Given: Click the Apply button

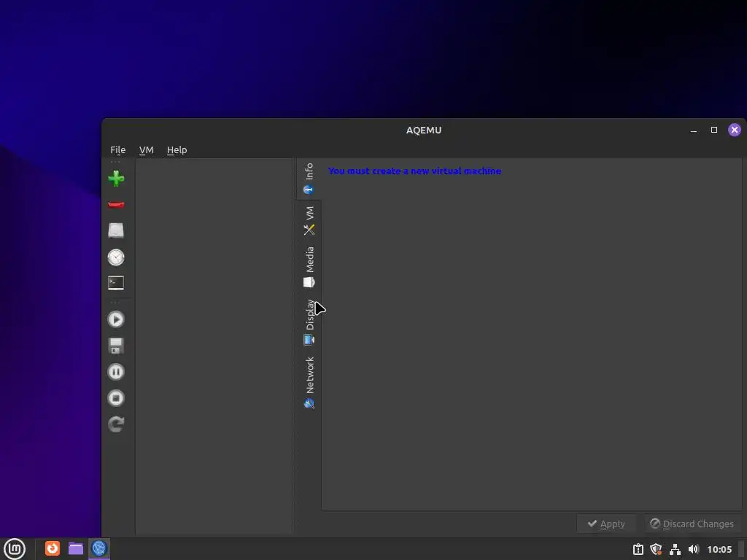Looking at the screenshot, I should click(x=606, y=524).
